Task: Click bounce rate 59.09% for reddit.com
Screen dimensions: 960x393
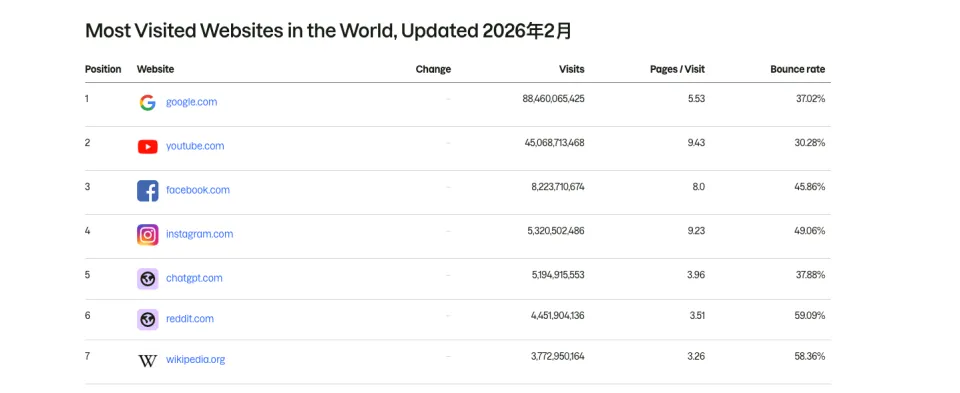Action: pyautogui.click(x=810, y=316)
